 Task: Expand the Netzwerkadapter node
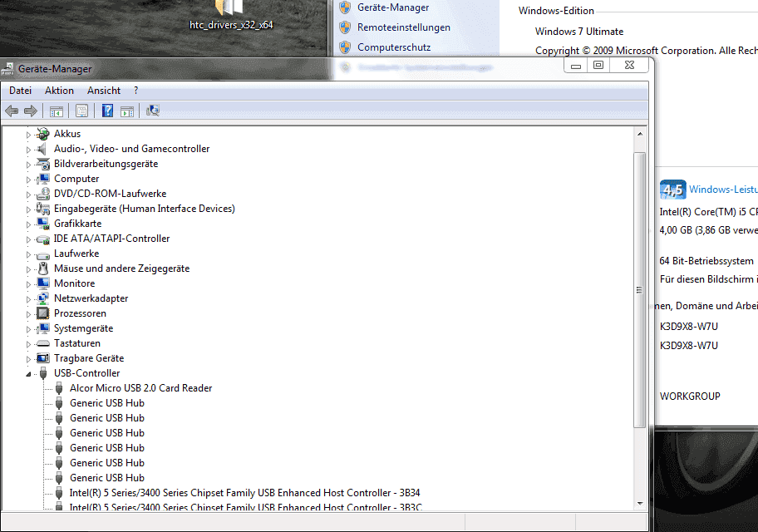[28, 299]
